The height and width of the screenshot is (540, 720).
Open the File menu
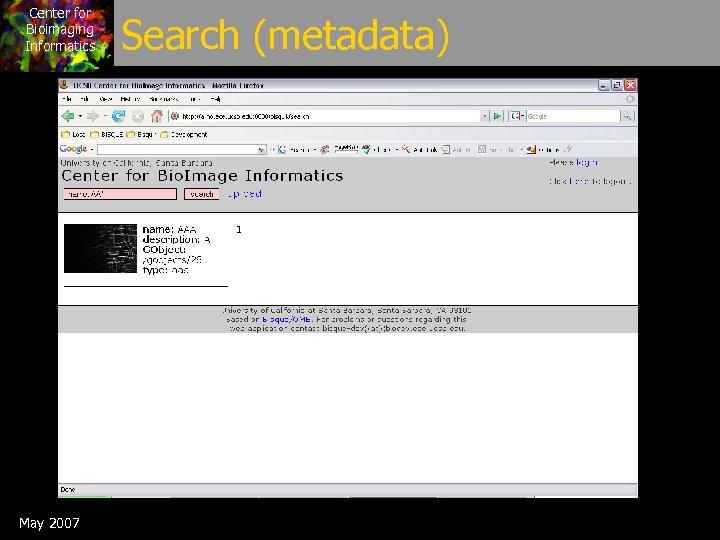point(67,99)
